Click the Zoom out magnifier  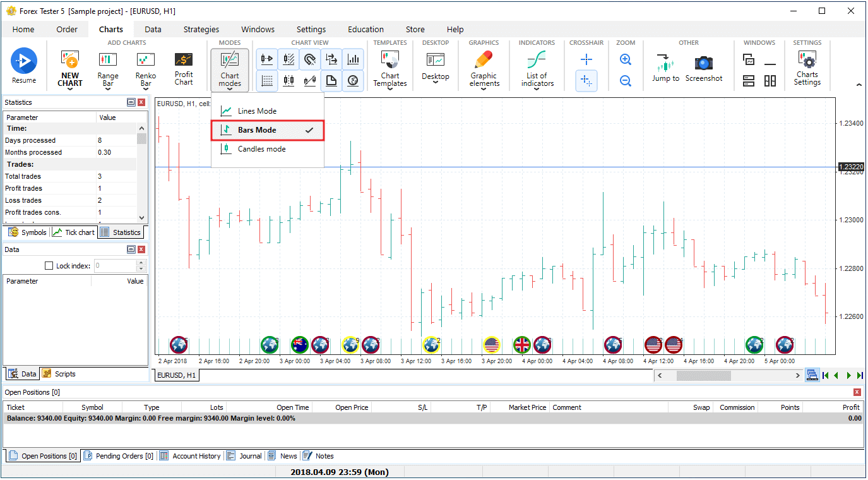tap(626, 81)
